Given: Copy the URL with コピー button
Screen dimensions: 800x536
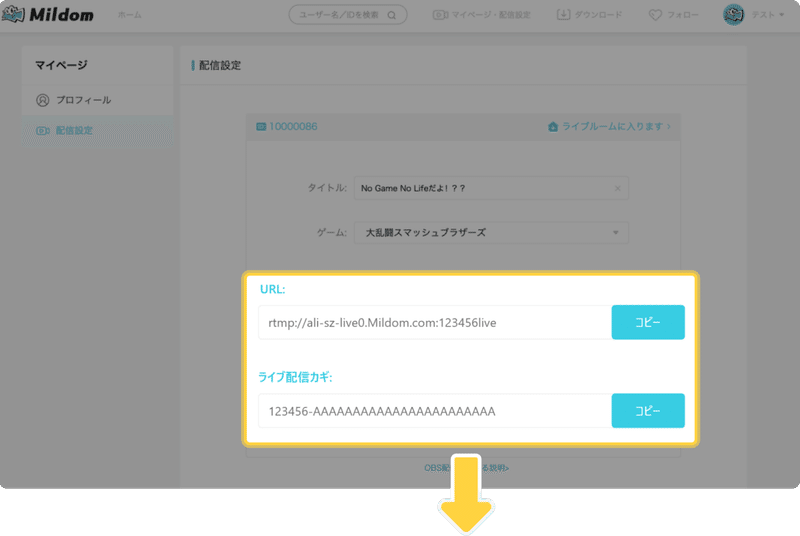Looking at the screenshot, I should [648, 322].
